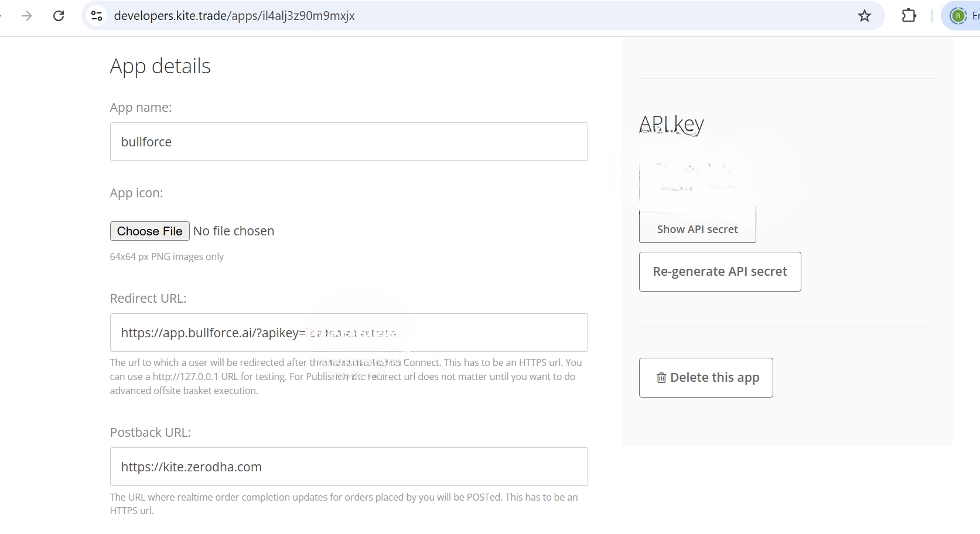Open the browser extensions puzzle icon

pos(909,16)
